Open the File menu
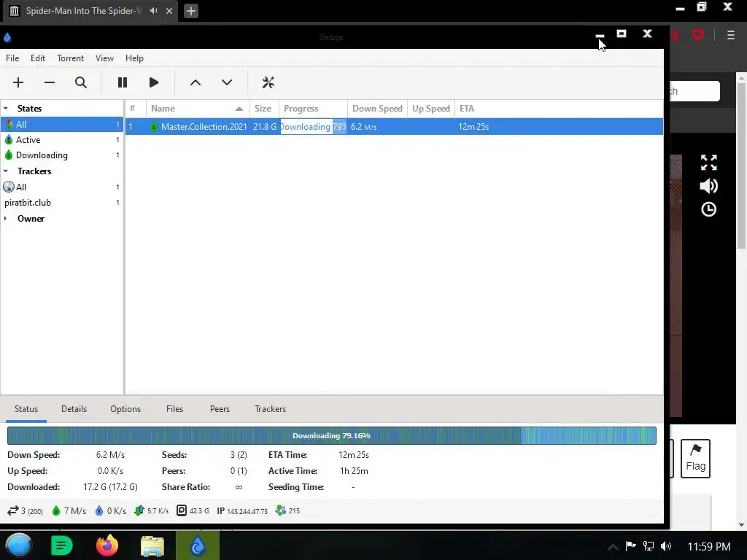 [12, 58]
